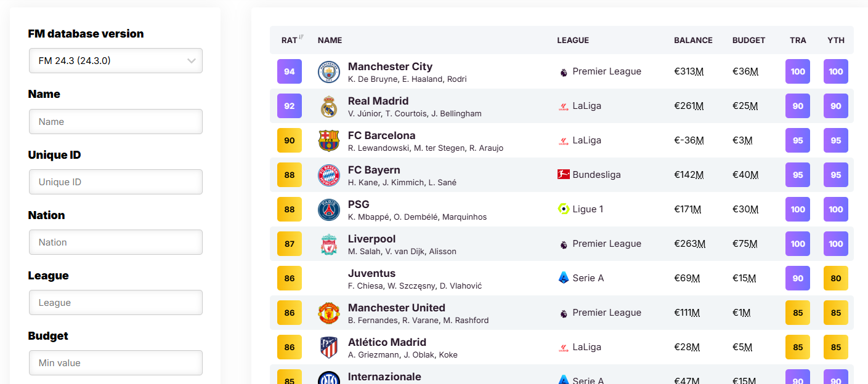Focus the Unique ID input field

pos(116,182)
